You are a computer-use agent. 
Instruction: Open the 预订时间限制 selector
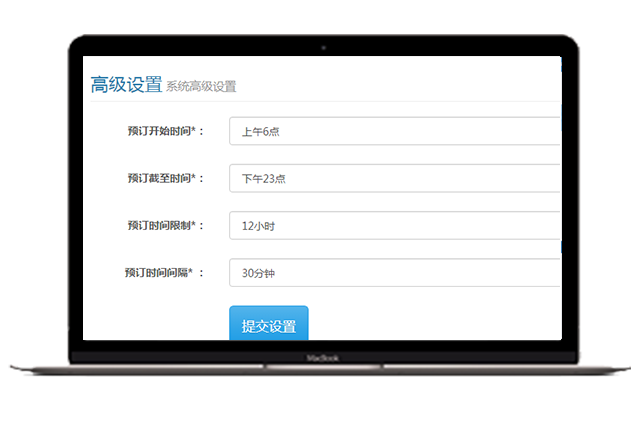tap(394, 226)
